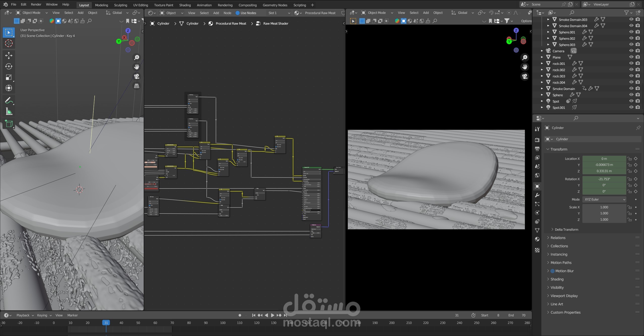
Task: Select the Move tool in left toolbar
Action: click(9, 56)
